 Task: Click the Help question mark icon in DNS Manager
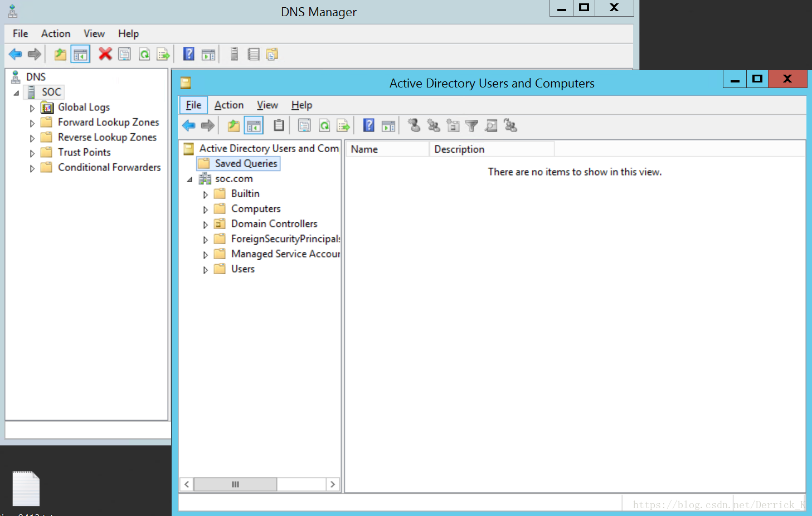click(189, 54)
